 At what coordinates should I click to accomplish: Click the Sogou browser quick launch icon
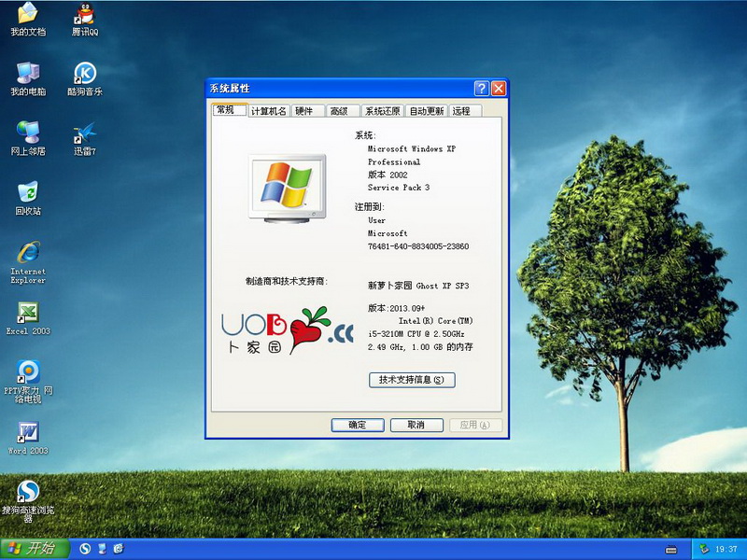pos(85,549)
